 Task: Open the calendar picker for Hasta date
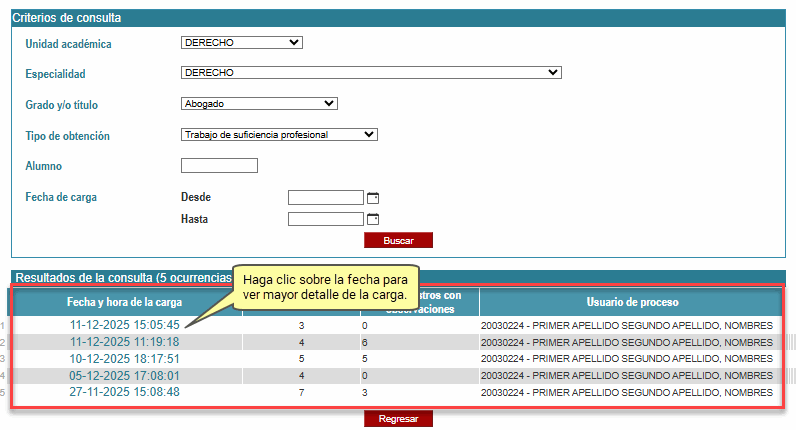point(373,219)
